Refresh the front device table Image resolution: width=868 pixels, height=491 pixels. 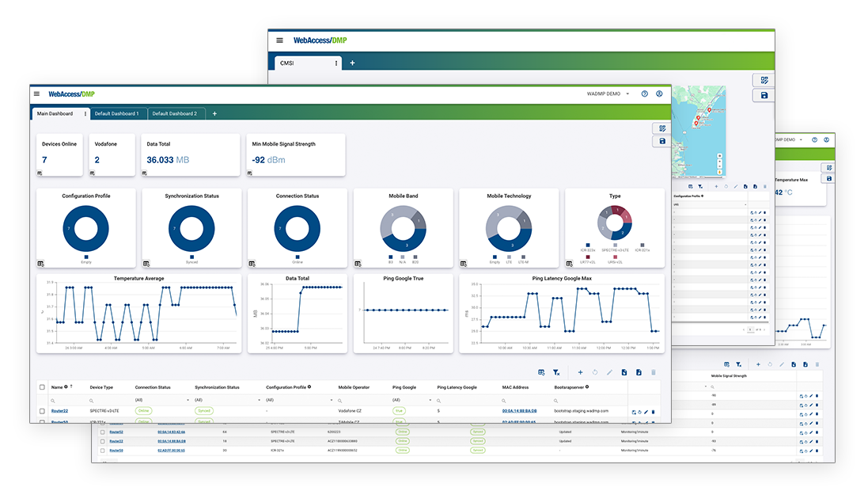tap(595, 372)
